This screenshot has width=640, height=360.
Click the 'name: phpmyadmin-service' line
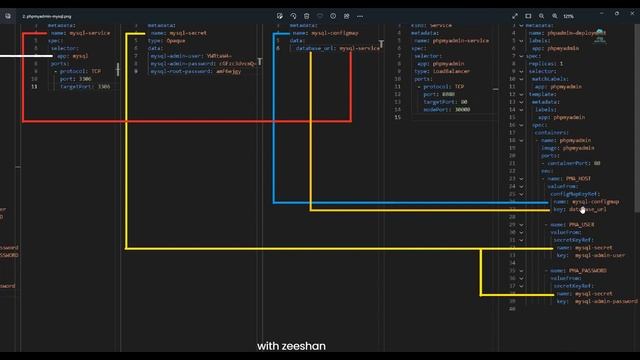point(451,41)
